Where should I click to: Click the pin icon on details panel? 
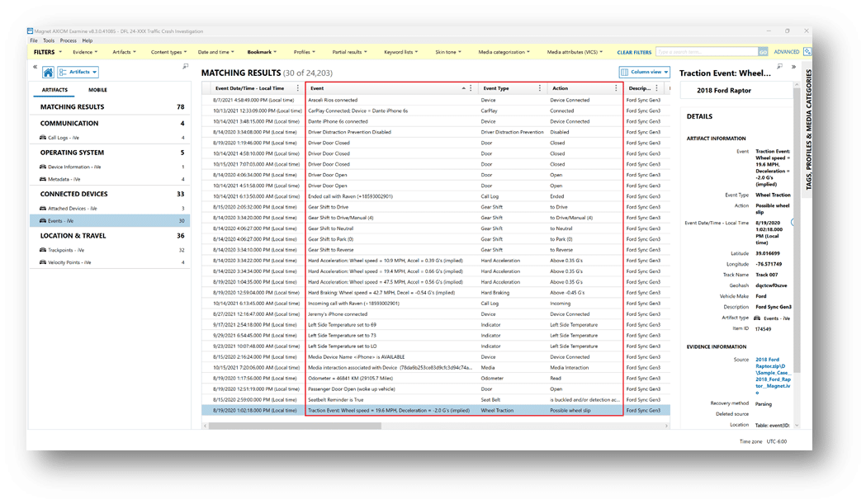coord(779,66)
